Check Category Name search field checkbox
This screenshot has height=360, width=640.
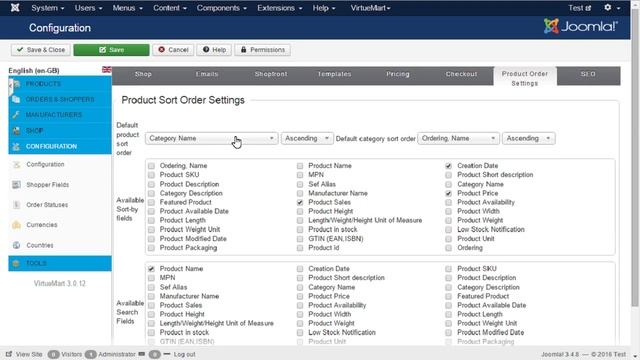pos(300,287)
